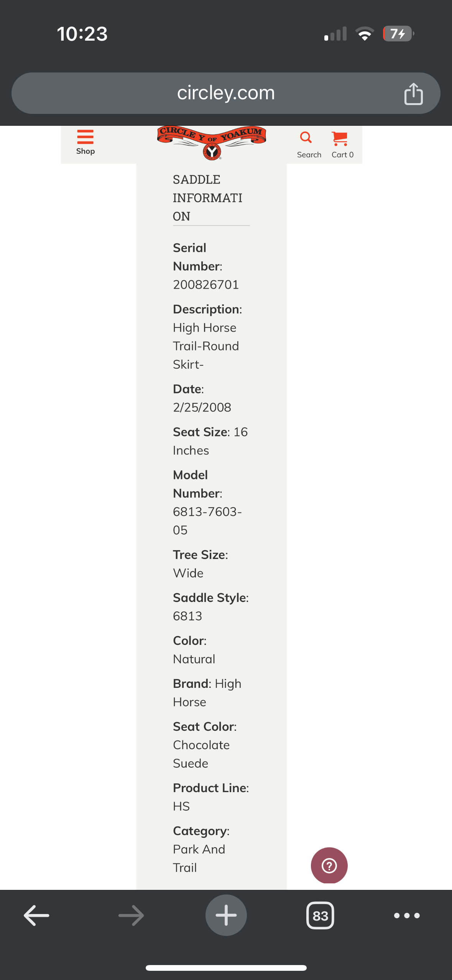The image size is (452, 980).
Task: Tap the Wi-Fi status icon
Action: click(365, 34)
